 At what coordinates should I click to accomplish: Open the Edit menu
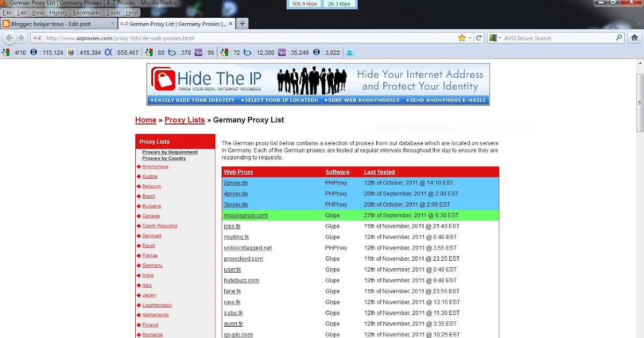(x=21, y=12)
